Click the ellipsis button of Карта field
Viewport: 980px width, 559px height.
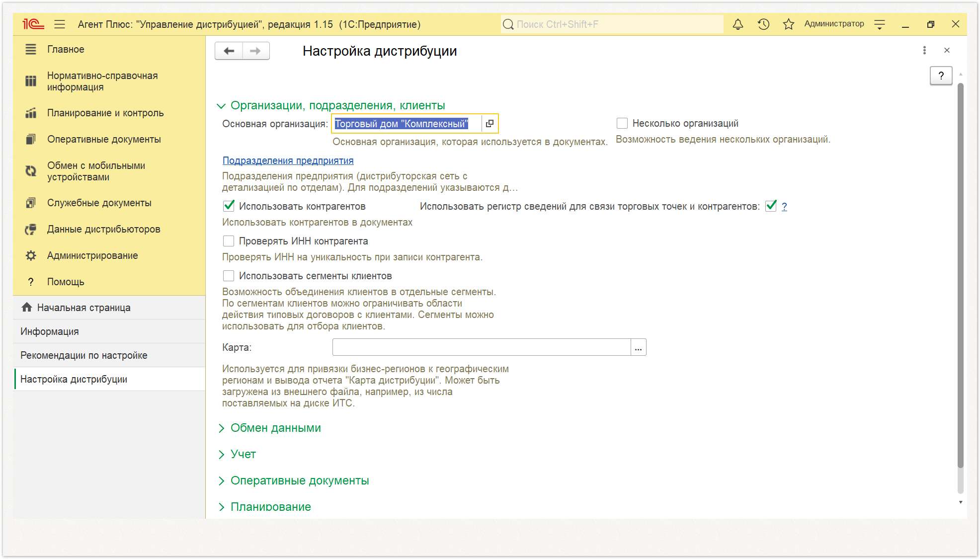click(x=639, y=347)
